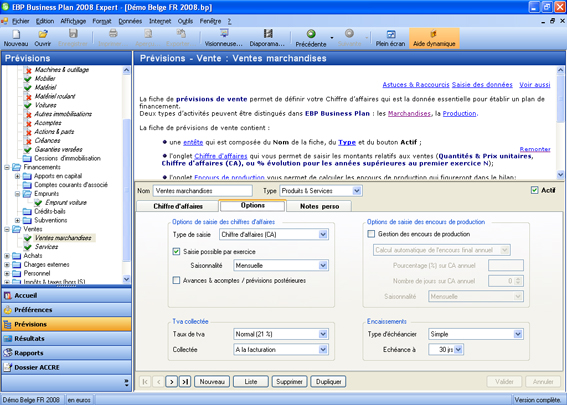Go to next record arrow button

coord(171,381)
